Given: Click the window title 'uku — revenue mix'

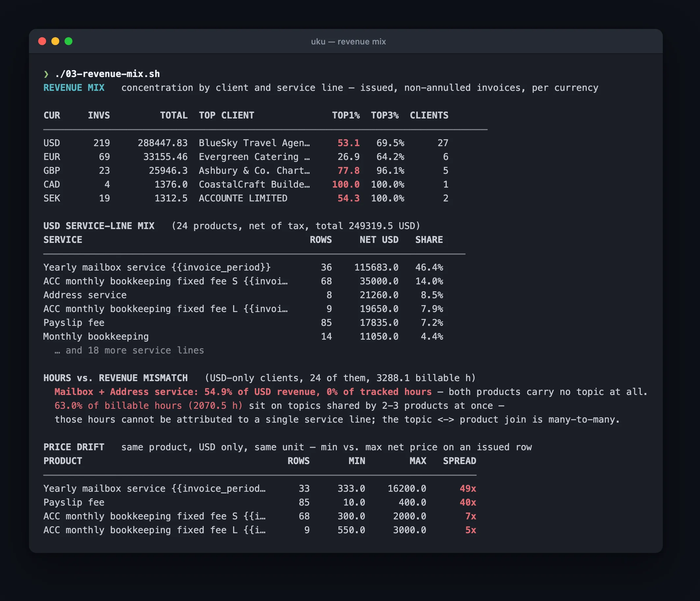Looking at the screenshot, I should (x=348, y=41).
